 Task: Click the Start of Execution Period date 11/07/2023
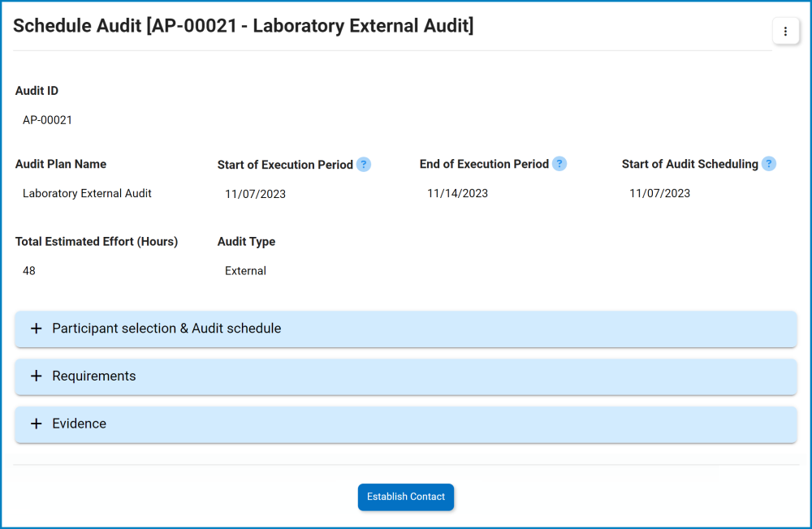256,193
